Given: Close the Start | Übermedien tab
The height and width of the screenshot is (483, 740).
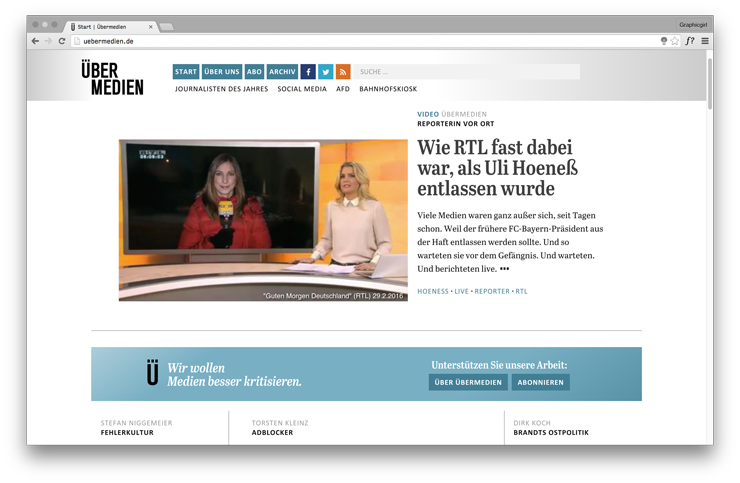Looking at the screenshot, I should (x=151, y=27).
